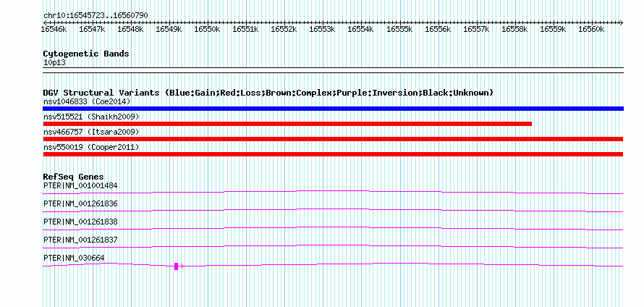Click the 16558k ruler tick label

(514, 29)
